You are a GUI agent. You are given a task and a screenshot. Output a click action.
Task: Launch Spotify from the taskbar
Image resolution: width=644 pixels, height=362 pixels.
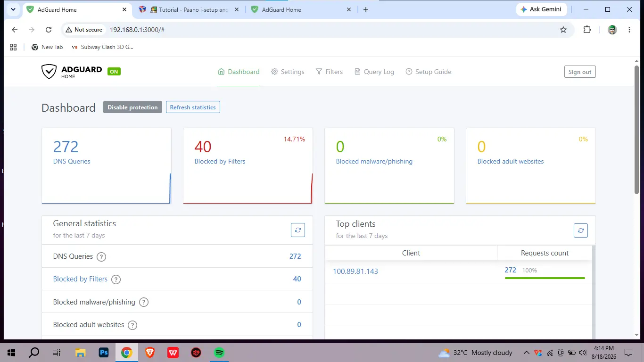(219, 353)
